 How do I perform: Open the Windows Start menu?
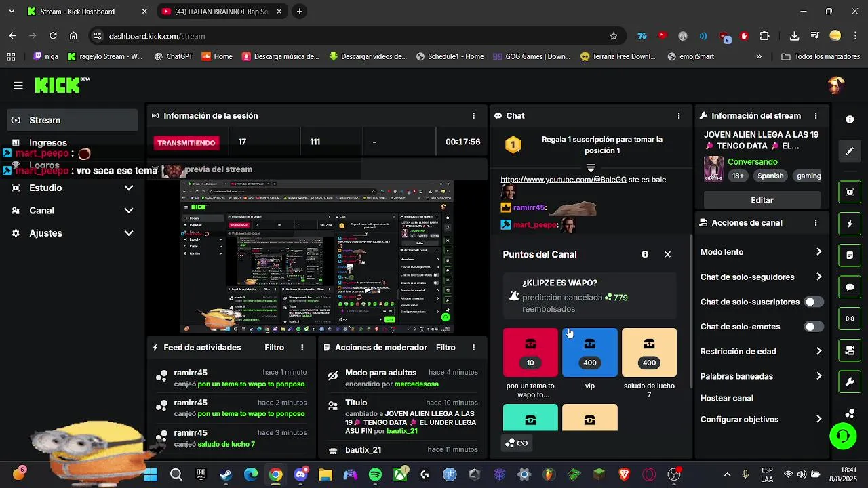pos(151,474)
